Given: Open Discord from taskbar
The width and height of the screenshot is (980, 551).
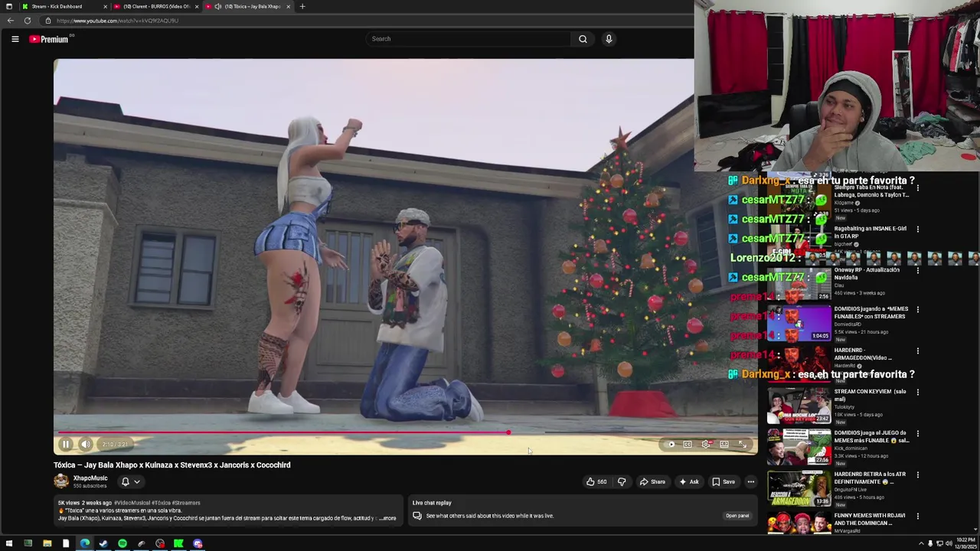Looking at the screenshot, I should [x=198, y=544].
